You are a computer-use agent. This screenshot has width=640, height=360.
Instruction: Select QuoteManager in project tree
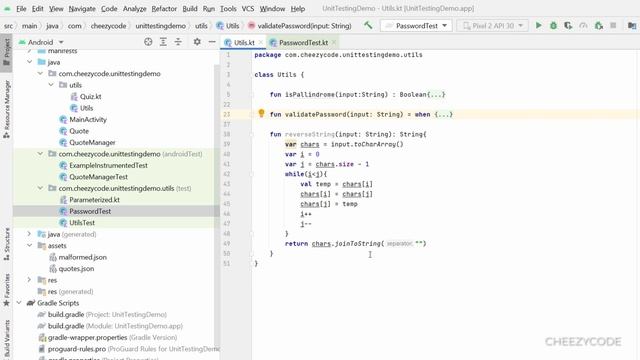(x=92, y=142)
